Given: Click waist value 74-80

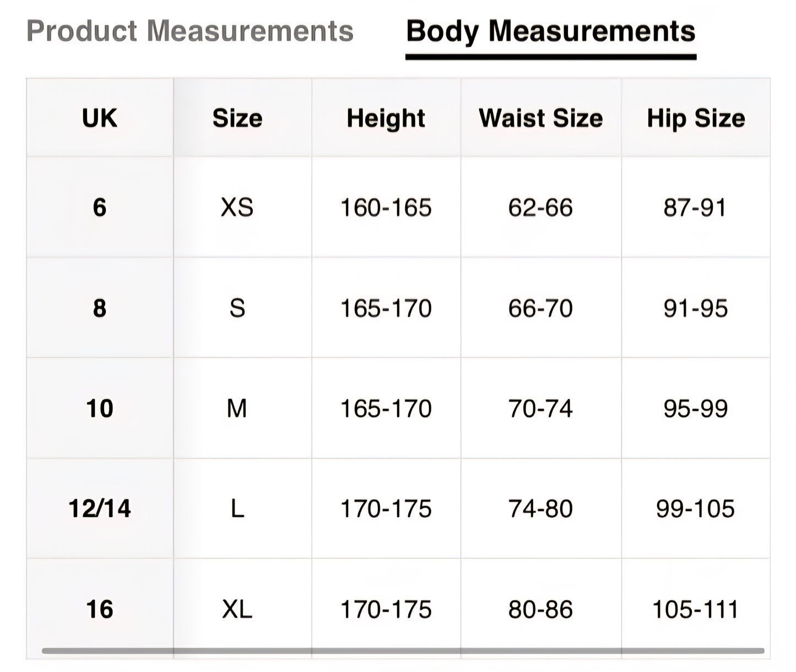Looking at the screenshot, I should tap(540, 508).
